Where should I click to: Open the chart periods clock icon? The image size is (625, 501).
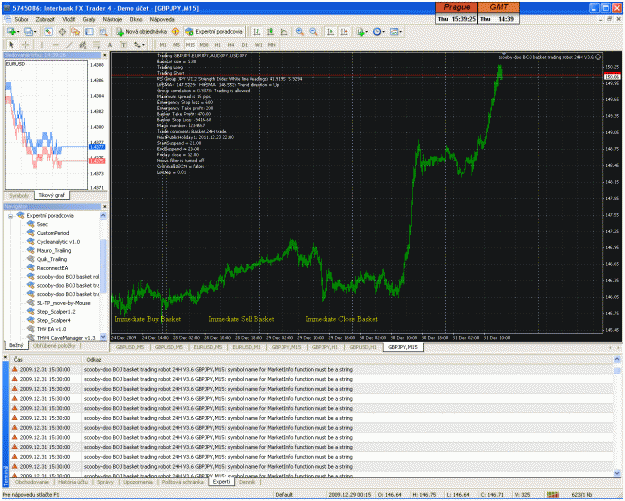(x=377, y=31)
